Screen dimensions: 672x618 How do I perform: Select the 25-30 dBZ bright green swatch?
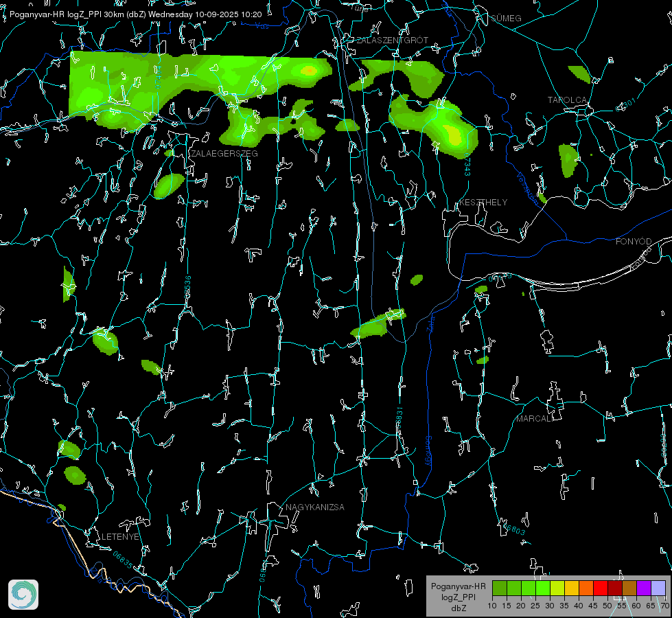(543, 588)
